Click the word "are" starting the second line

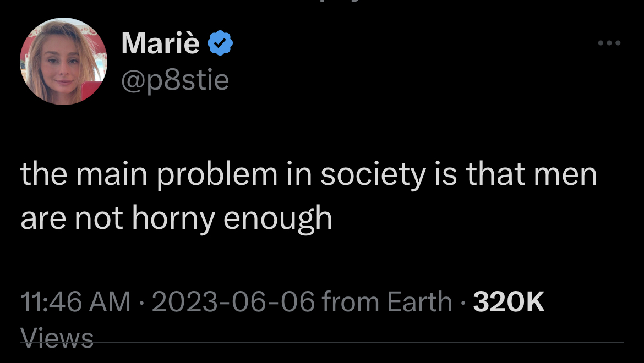(42, 218)
